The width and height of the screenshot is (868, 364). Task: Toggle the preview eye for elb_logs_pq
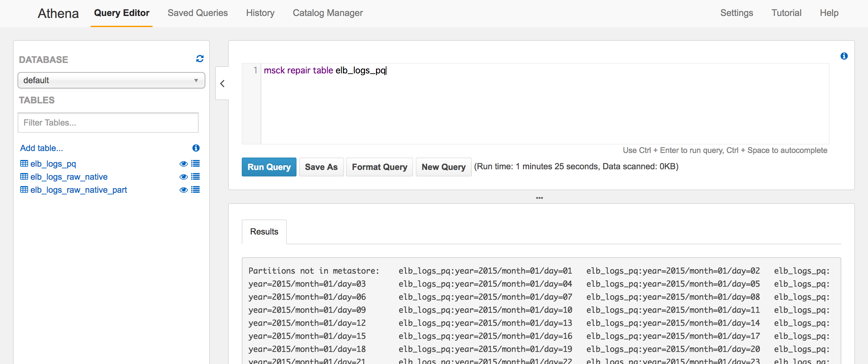tap(184, 164)
